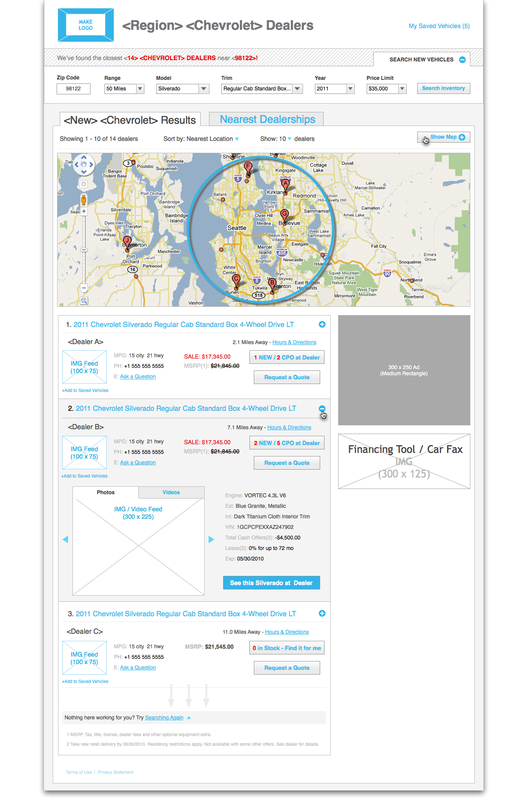
Task: Open the Range dropdown
Action: 124,89
